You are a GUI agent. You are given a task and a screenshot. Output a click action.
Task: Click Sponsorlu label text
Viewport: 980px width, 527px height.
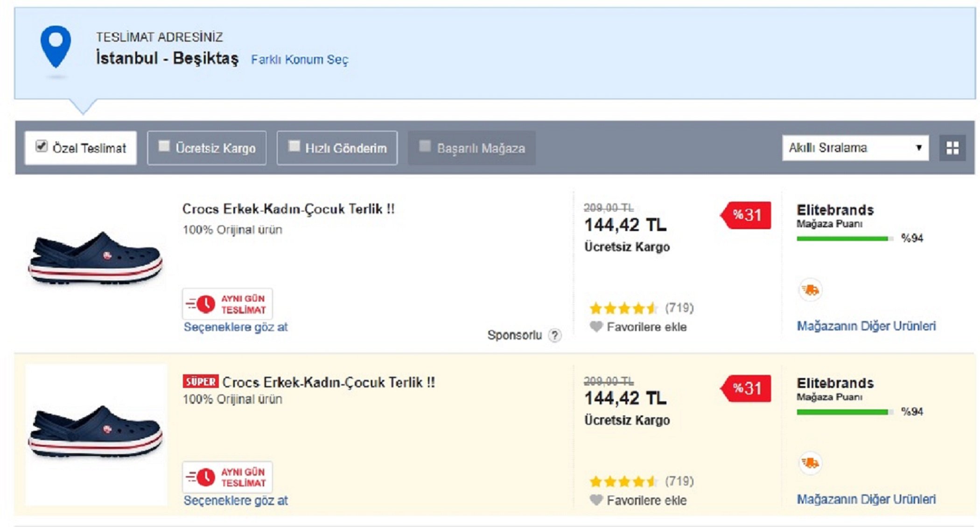pos(515,335)
